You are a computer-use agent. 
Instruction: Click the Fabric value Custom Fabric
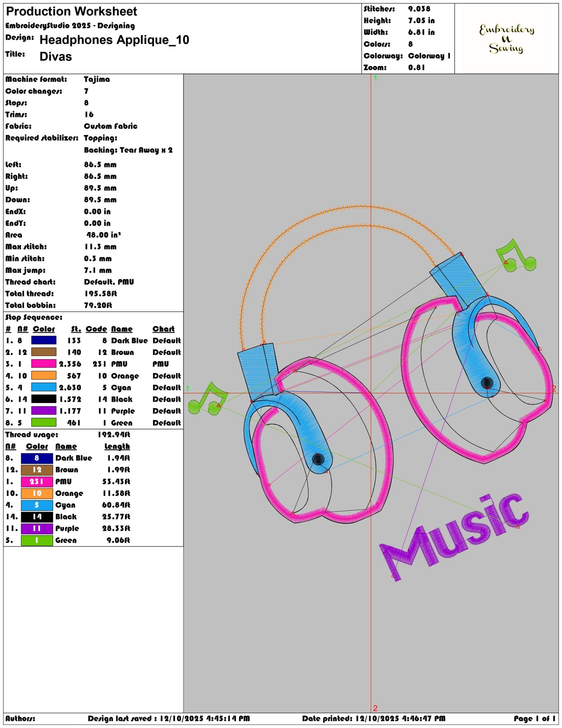pyautogui.click(x=111, y=126)
